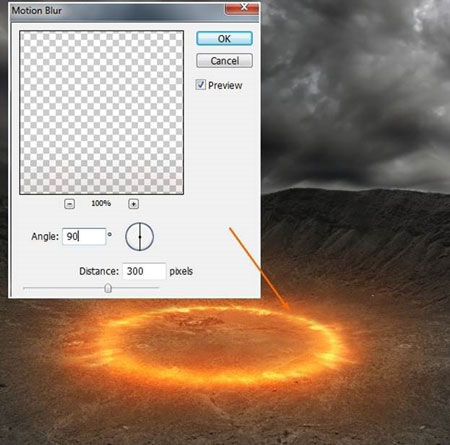This screenshot has width=450, height=445.
Task: Click the Angle label text
Action: tap(45, 237)
